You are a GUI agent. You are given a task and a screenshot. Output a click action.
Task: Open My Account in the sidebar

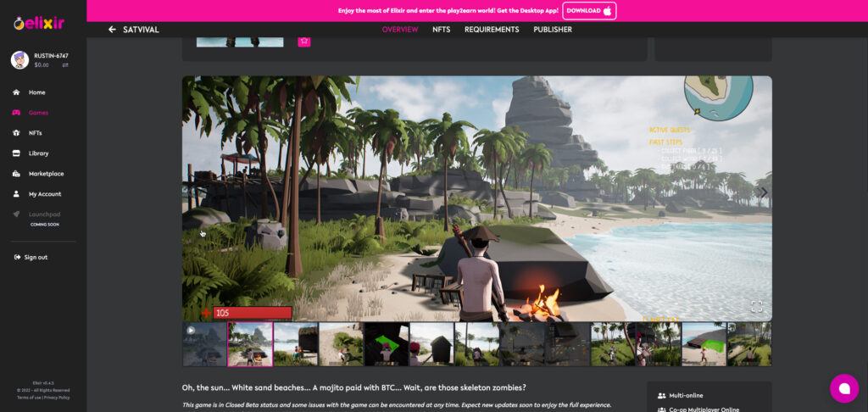pos(45,194)
